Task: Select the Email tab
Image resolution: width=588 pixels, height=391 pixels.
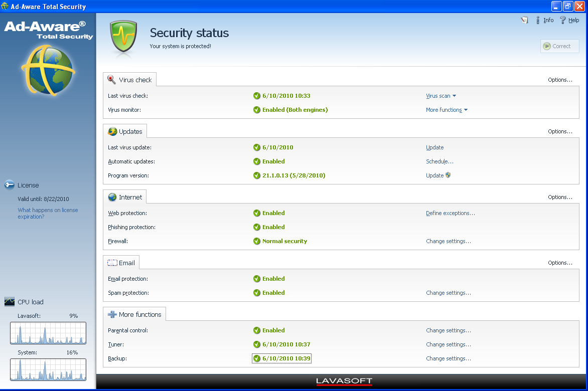Action: (x=121, y=263)
